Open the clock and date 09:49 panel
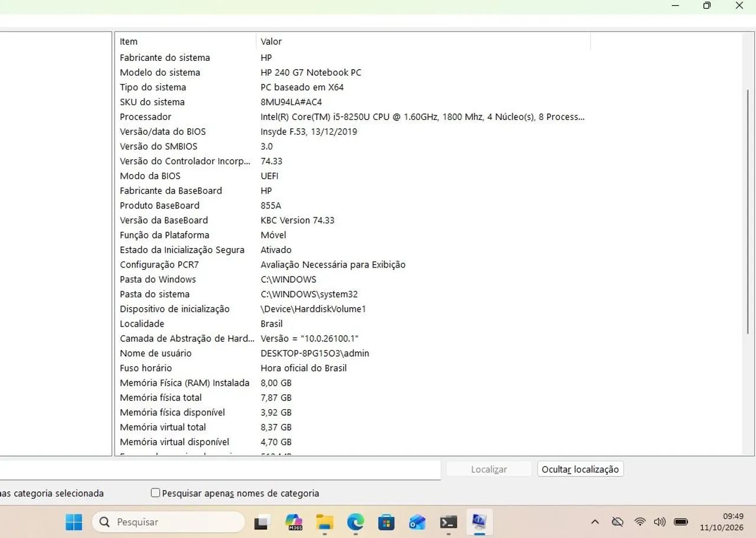This screenshot has height=538, width=756. pyautogui.click(x=722, y=522)
